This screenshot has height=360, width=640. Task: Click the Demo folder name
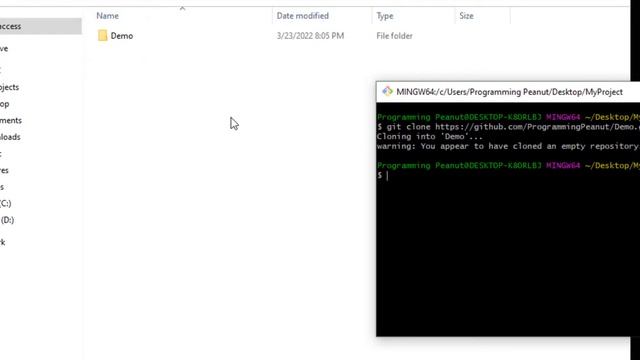(x=122, y=36)
